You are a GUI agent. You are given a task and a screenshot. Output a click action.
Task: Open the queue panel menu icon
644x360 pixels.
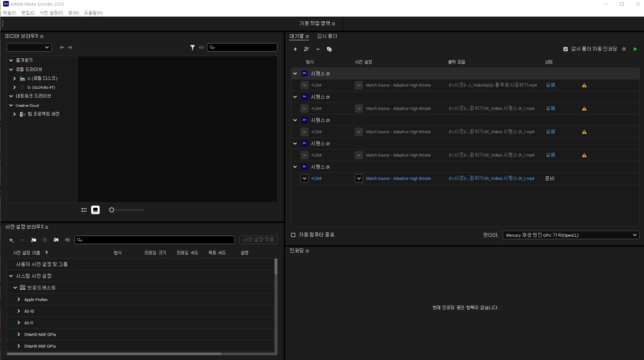coord(307,36)
